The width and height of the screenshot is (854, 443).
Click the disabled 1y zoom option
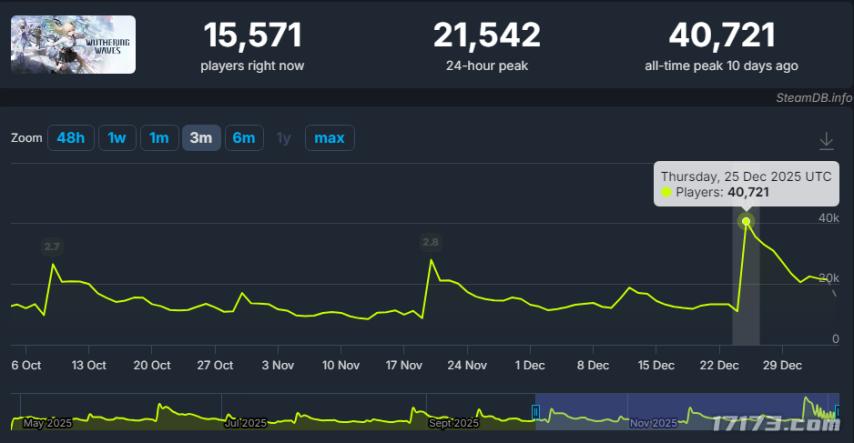(x=284, y=138)
